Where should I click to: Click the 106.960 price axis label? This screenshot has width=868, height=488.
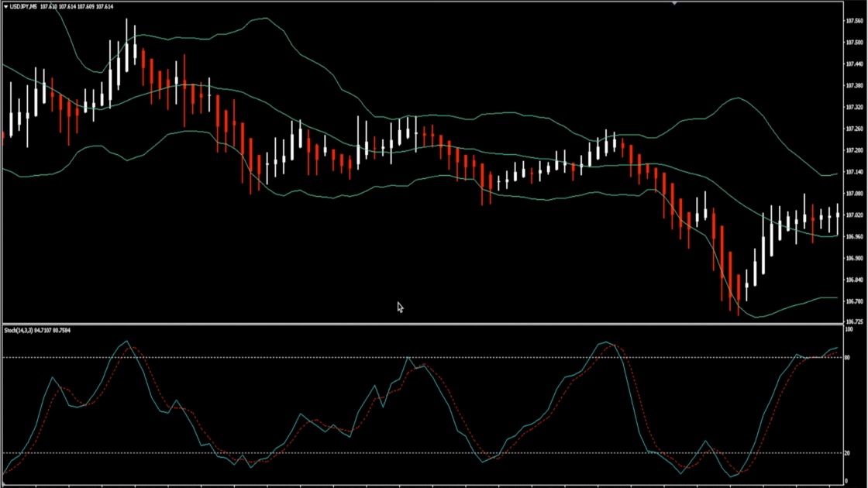854,237
